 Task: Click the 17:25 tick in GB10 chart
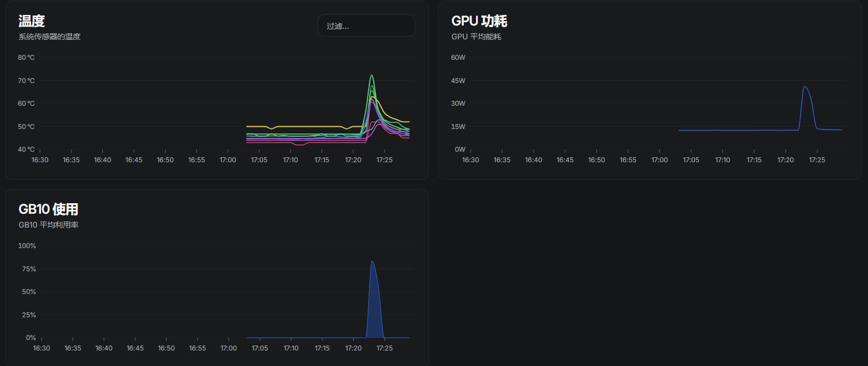[x=384, y=348]
